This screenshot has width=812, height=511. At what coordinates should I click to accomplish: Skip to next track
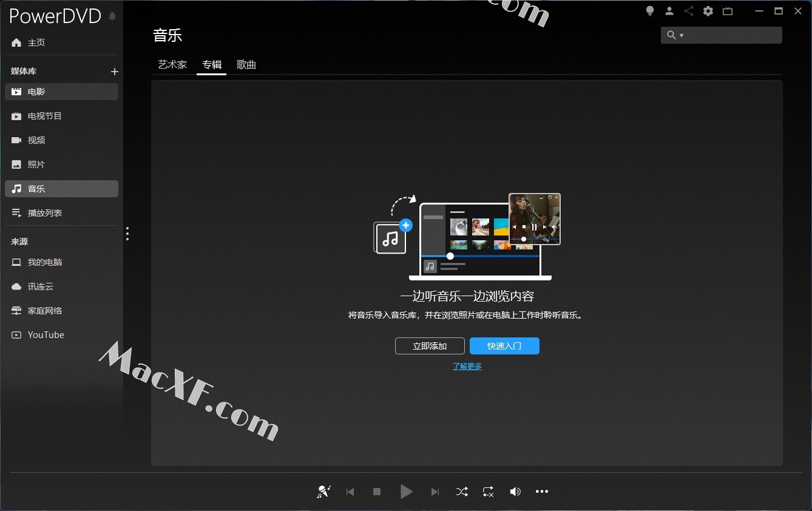pyautogui.click(x=435, y=492)
